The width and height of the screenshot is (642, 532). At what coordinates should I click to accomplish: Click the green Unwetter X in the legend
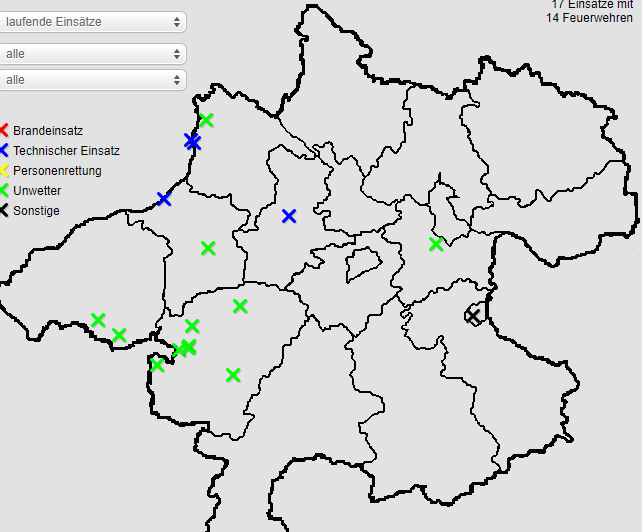point(4,191)
